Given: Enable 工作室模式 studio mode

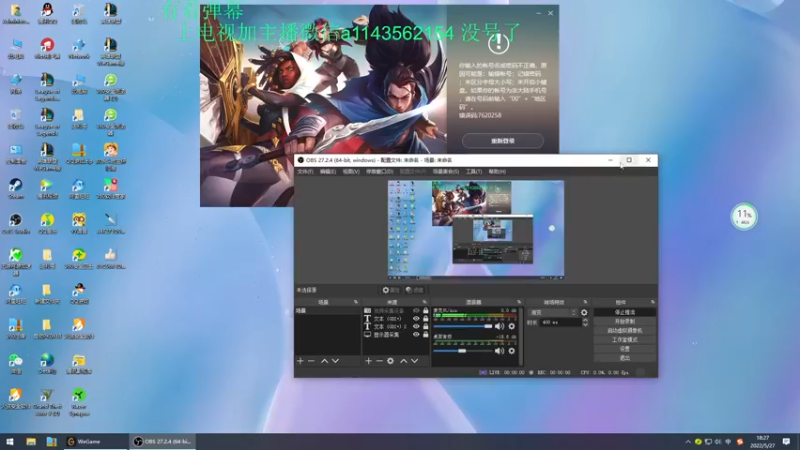Looking at the screenshot, I should [x=624, y=340].
